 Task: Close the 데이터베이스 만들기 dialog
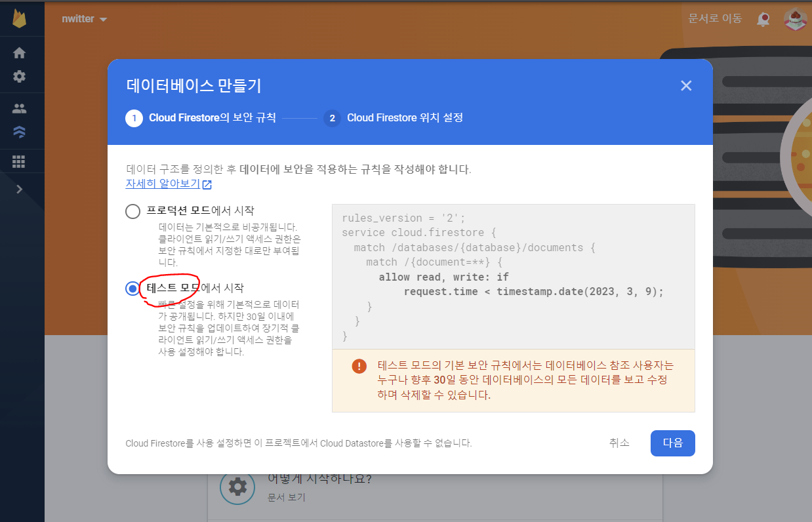(686, 85)
